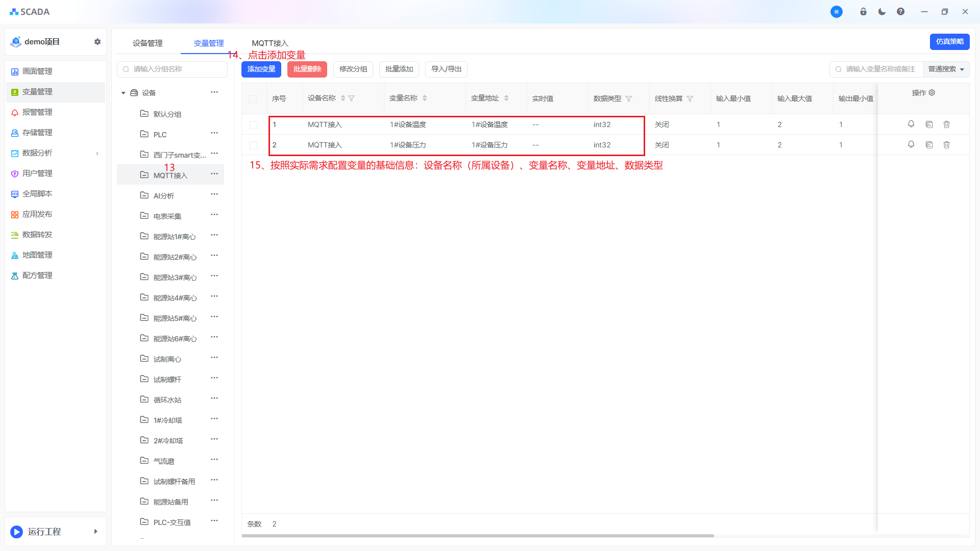This screenshot has height=551, width=980.
Task: Click 添加变量 button
Action: 261,69
